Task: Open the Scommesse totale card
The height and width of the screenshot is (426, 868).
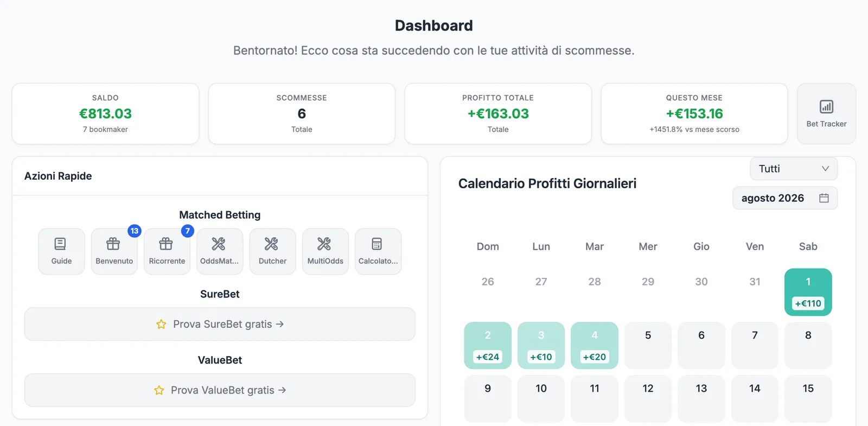Action: pos(302,113)
